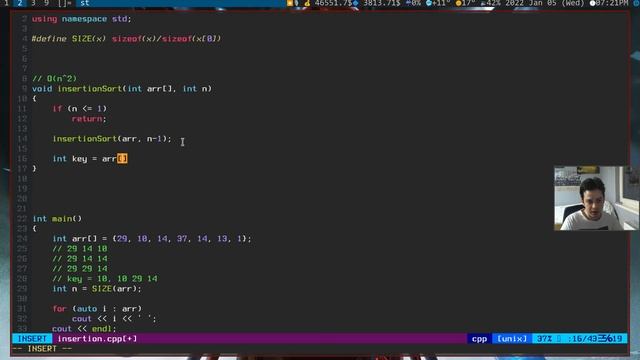640x360 pixels.
Task: Click the 'int n = SIZE(arr);' line
Action: click(97, 289)
